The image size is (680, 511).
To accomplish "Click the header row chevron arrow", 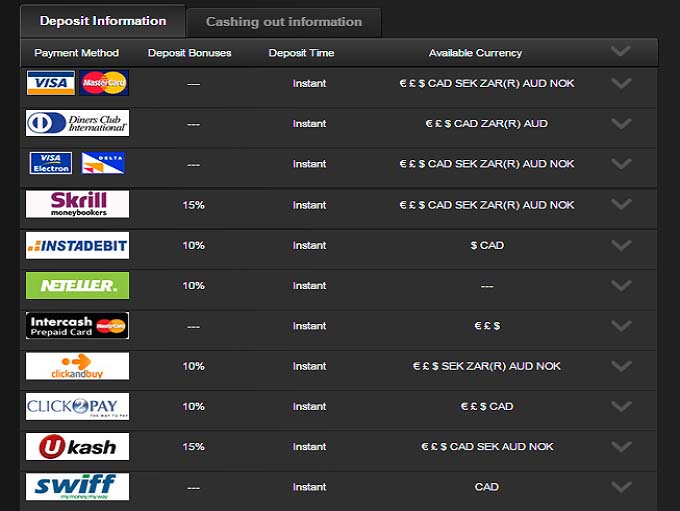I will [621, 51].
